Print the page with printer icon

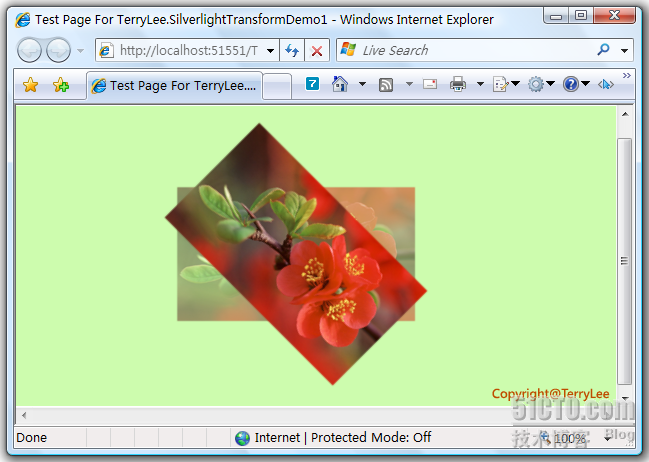(458, 84)
